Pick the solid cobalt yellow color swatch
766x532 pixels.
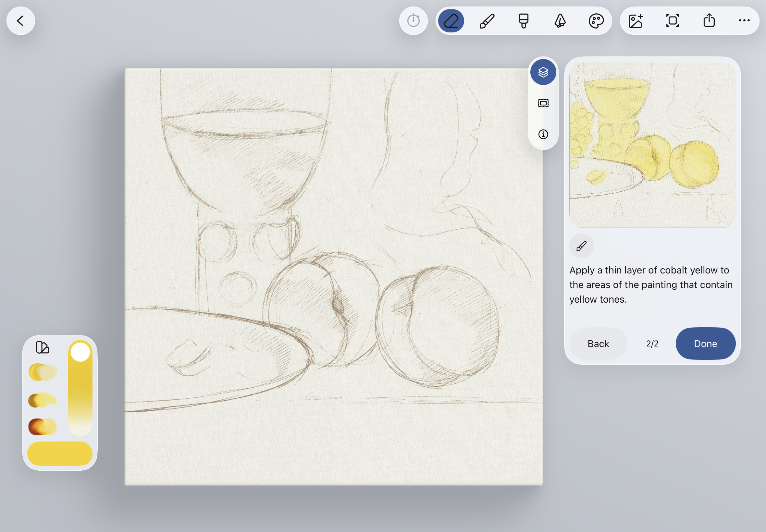click(x=60, y=454)
